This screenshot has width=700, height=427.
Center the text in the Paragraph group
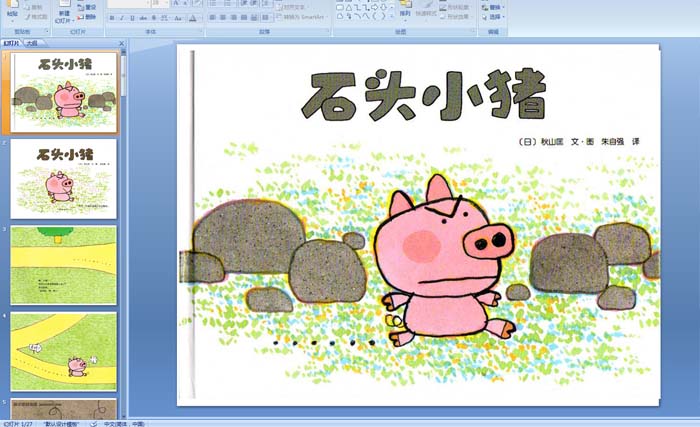pyautogui.click(x=223, y=17)
